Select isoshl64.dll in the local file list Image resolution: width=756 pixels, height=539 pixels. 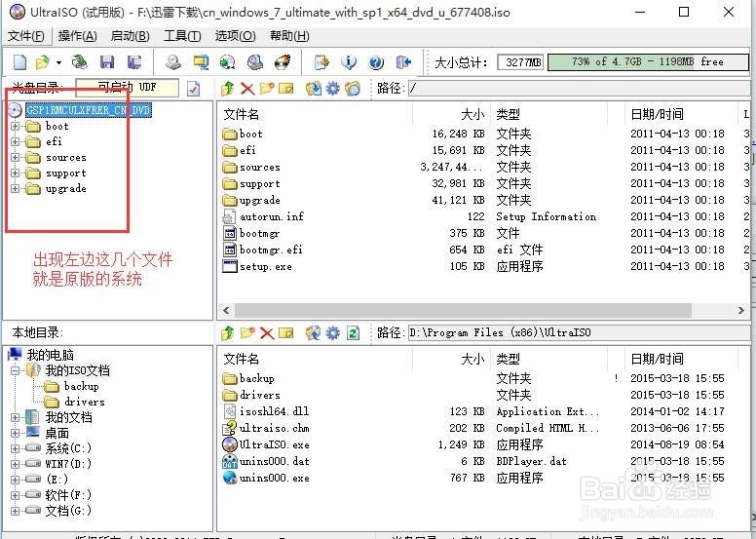pyautogui.click(x=274, y=411)
